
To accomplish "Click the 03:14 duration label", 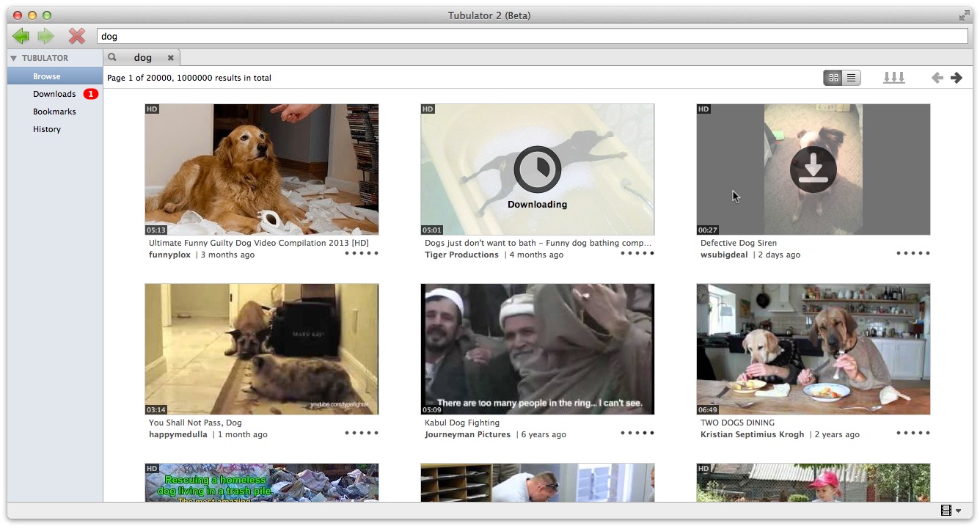I will click(x=156, y=409).
